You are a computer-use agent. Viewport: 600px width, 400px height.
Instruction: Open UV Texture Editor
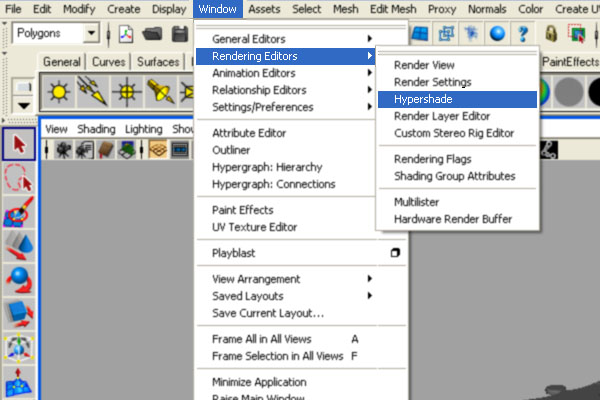(x=286, y=227)
